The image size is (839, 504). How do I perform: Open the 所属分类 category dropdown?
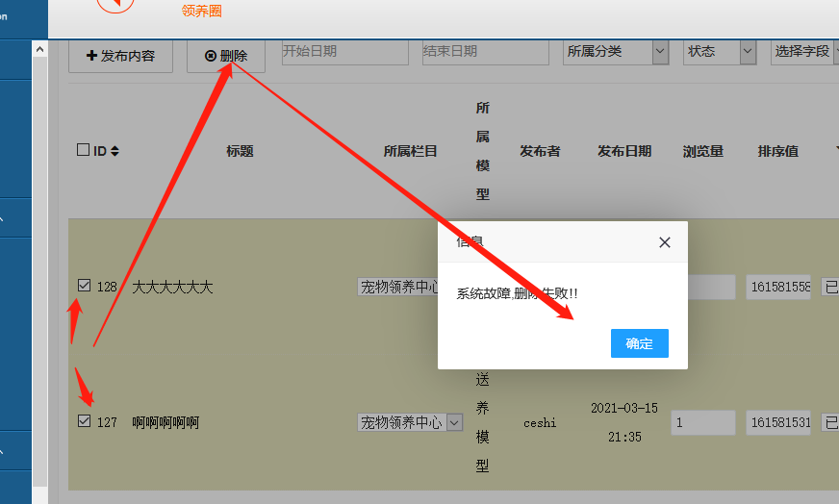pyautogui.click(x=616, y=52)
